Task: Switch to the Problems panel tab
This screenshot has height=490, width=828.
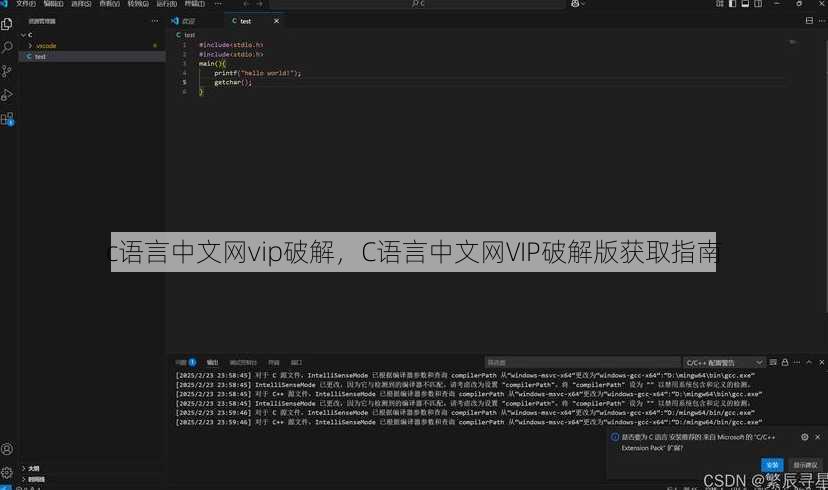Action: click(x=186, y=363)
